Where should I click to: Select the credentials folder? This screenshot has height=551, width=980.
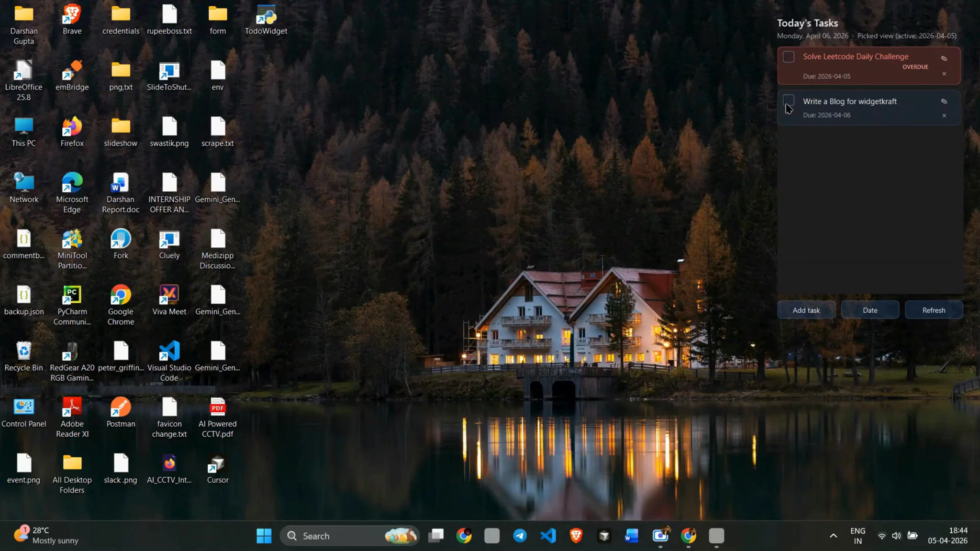[121, 20]
